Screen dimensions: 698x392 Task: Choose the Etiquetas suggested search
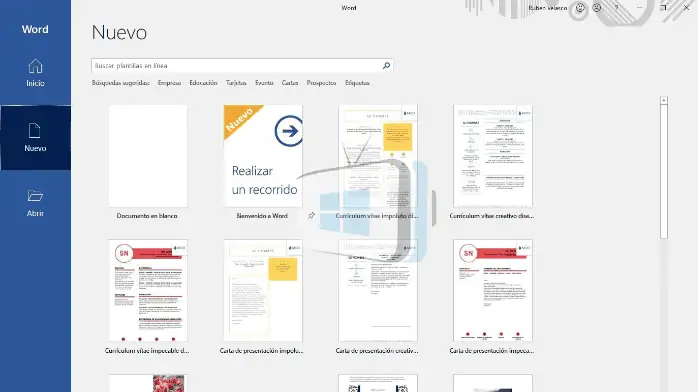357,83
